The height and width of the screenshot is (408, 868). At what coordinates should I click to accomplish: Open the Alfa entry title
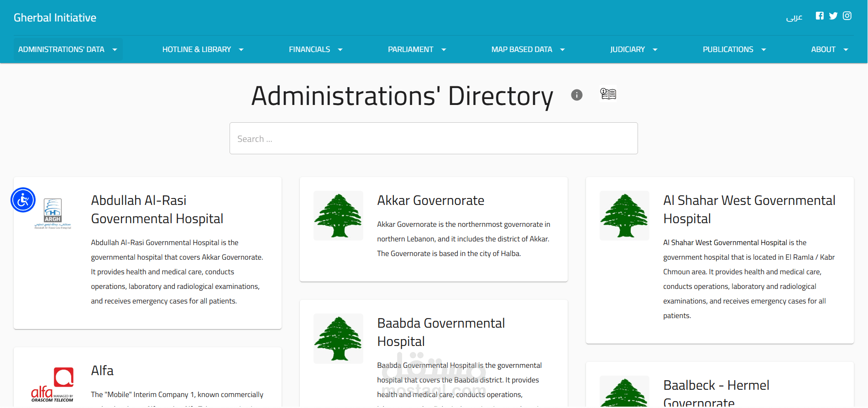point(102,371)
